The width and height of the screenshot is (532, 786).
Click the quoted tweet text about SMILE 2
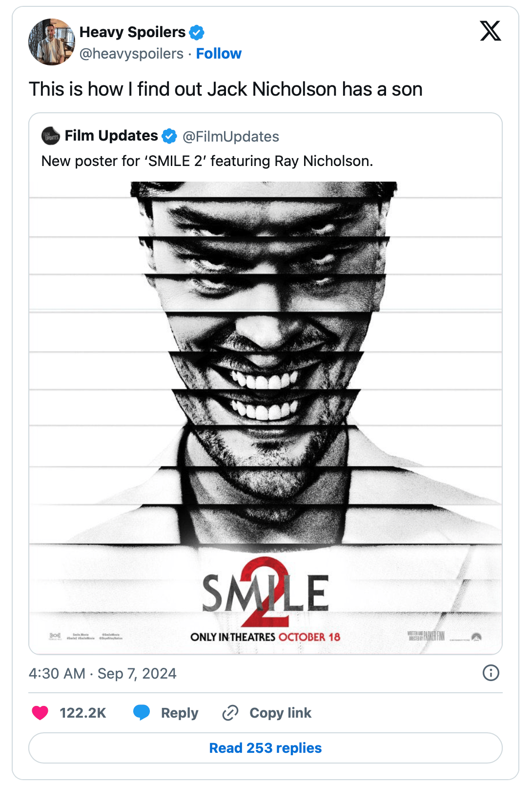[207, 161]
